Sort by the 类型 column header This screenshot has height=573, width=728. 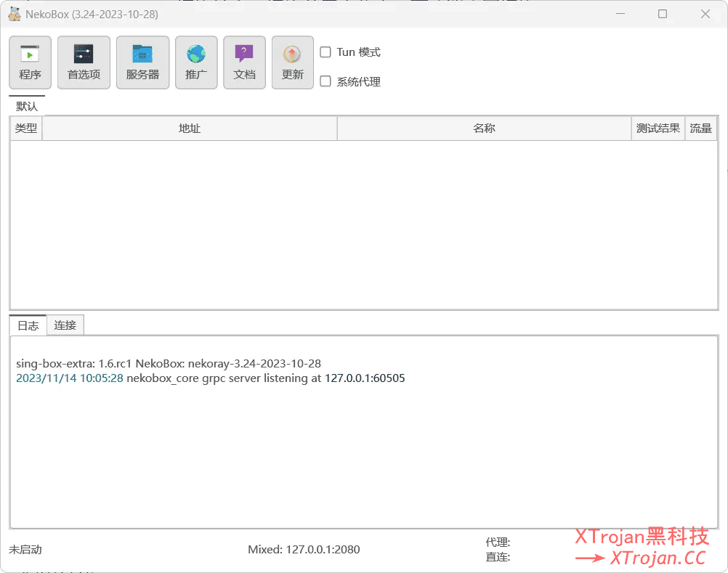click(26, 129)
